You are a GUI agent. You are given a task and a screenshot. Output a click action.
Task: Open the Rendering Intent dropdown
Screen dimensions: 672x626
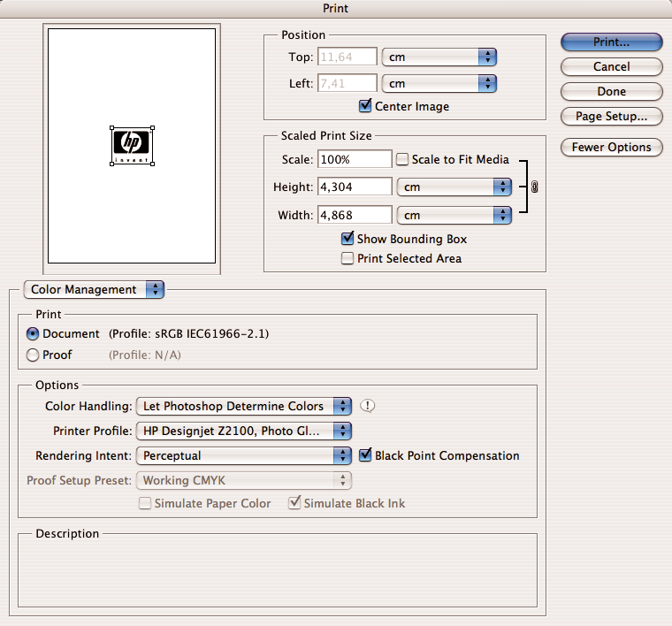[x=244, y=456]
